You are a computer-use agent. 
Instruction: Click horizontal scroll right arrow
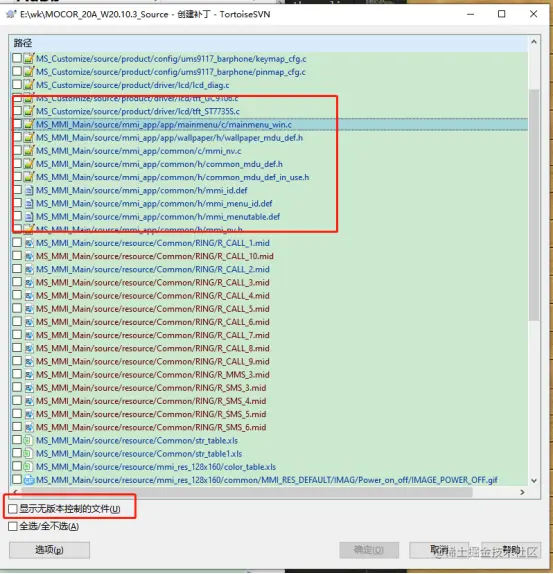click(x=522, y=493)
